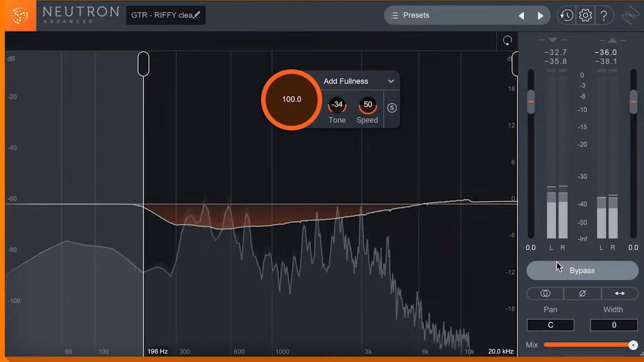This screenshot has height=362, width=644.
Task: Click the 196 Hz frequency label
Action: (x=158, y=351)
